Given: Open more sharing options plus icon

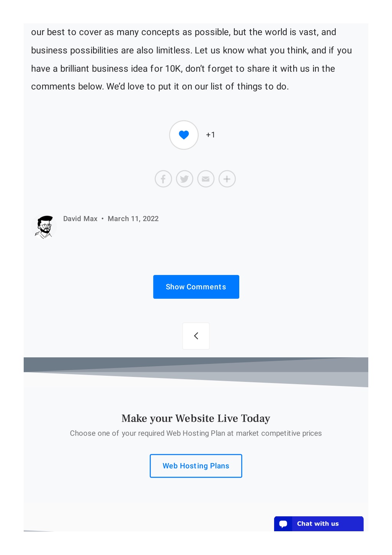Looking at the screenshot, I should 227,179.
